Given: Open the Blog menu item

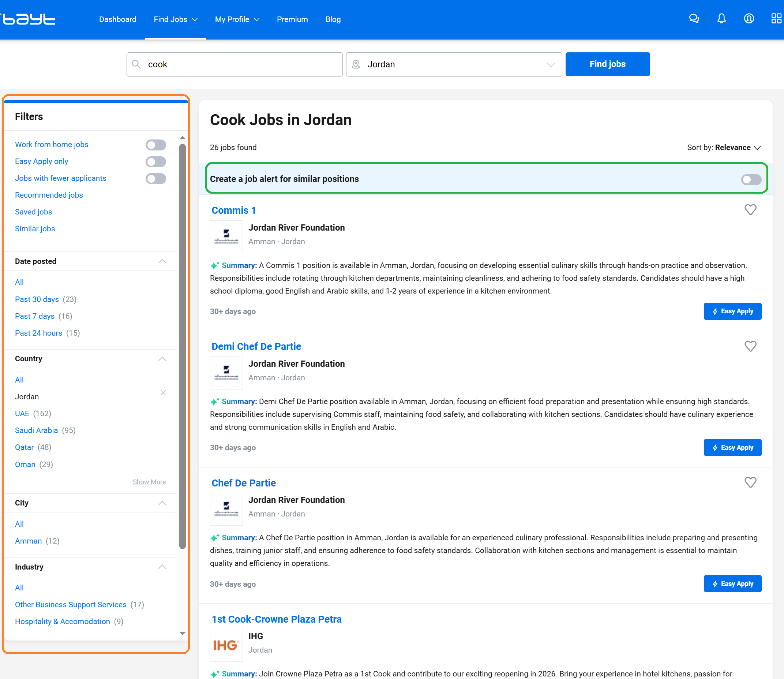Looking at the screenshot, I should 333,19.
